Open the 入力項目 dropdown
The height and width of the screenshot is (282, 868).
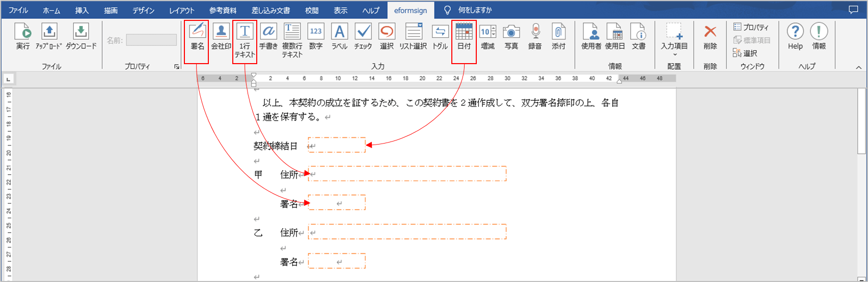point(674,40)
